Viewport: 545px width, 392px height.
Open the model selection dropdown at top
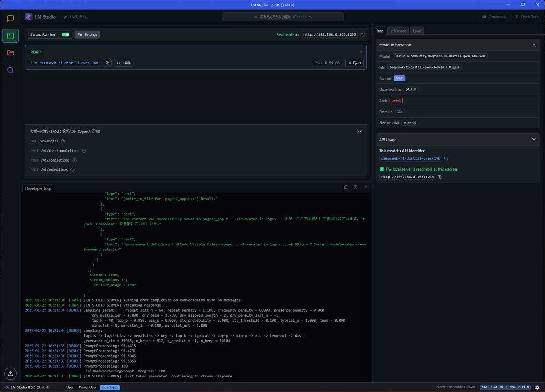point(283,17)
